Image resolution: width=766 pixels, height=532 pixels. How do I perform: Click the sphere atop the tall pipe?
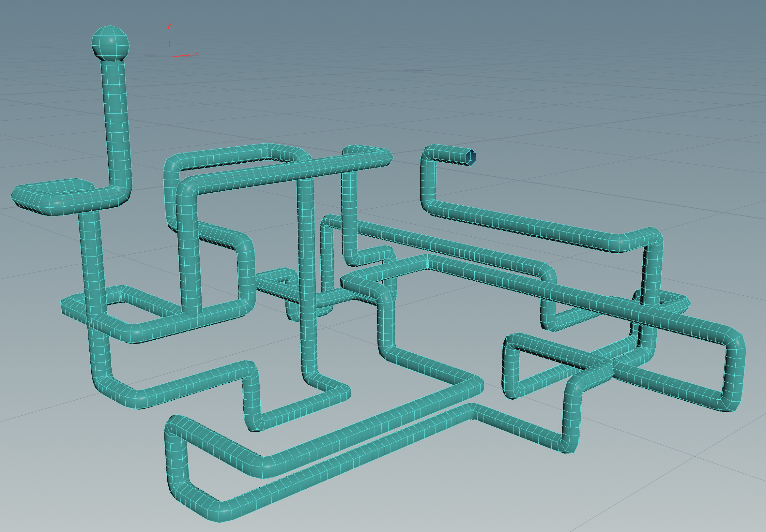point(110,43)
